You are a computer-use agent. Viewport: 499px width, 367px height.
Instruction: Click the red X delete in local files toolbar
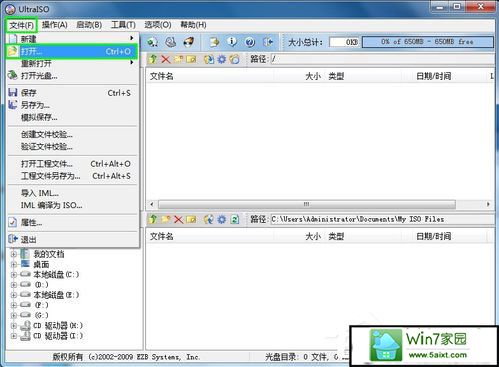click(178, 219)
